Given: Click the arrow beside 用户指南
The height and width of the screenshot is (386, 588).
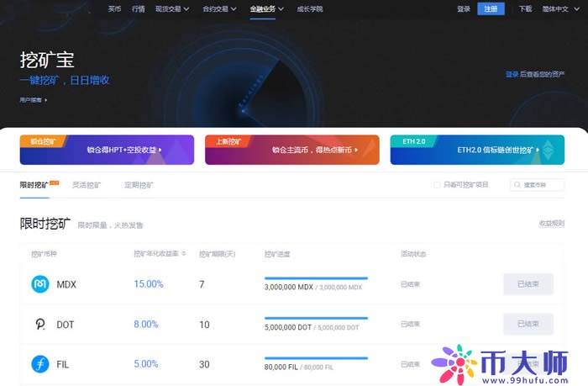Looking at the screenshot, I should coord(46,100).
